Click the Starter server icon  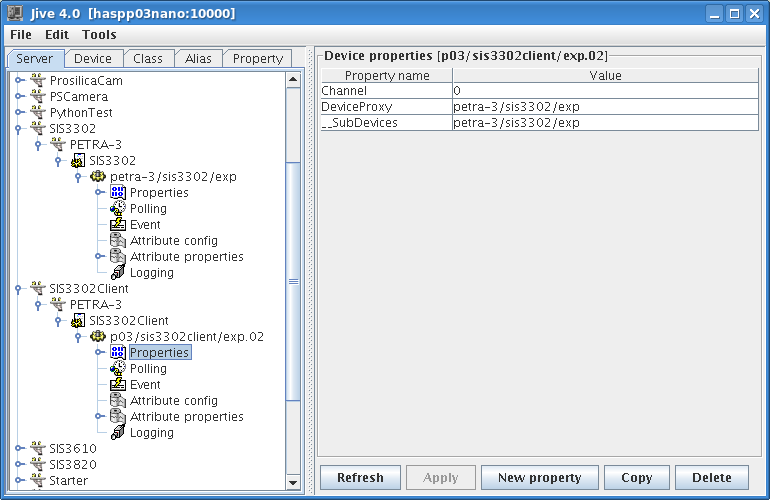tap(38, 480)
